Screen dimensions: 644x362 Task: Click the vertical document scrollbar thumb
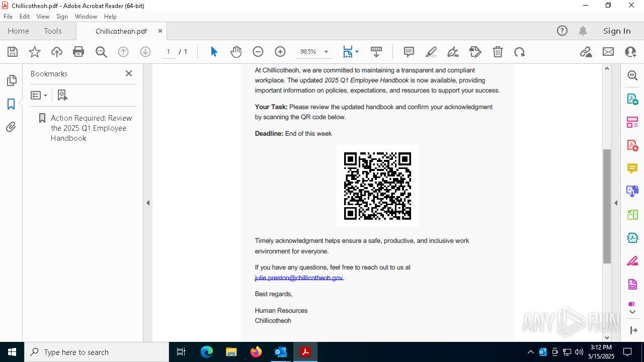[x=607, y=206]
